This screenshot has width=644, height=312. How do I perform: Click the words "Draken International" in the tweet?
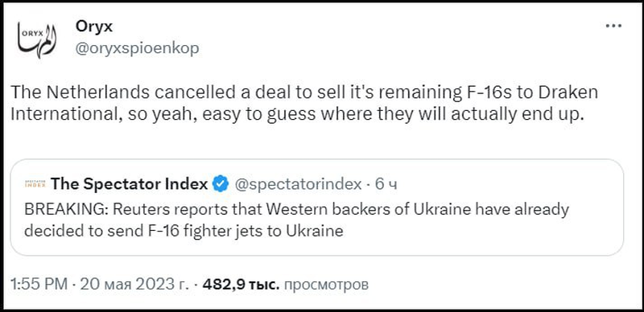pyautogui.click(x=304, y=104)
